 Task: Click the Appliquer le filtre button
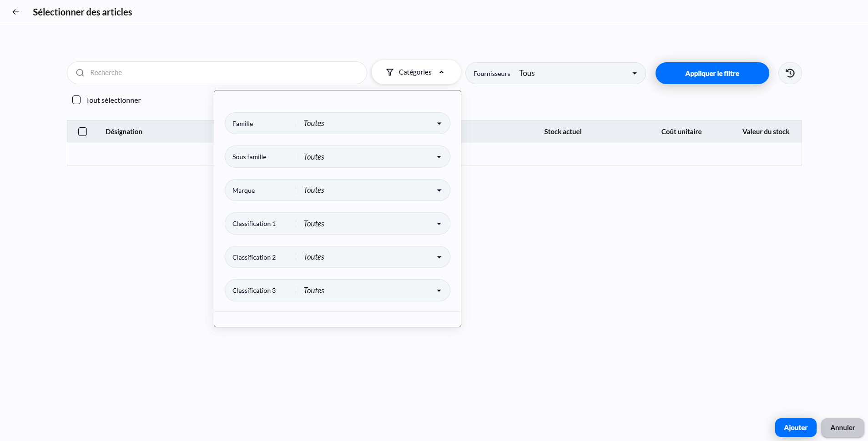712,73
